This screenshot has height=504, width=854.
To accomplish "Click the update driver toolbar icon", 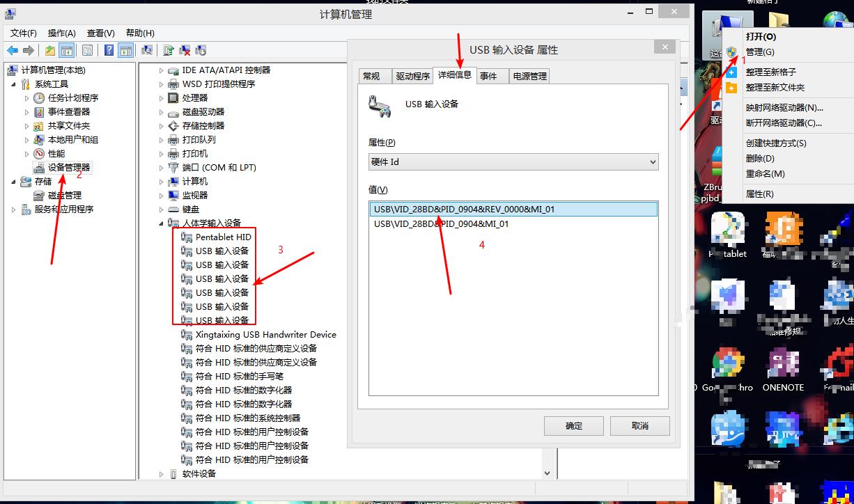I will (167, 49).
